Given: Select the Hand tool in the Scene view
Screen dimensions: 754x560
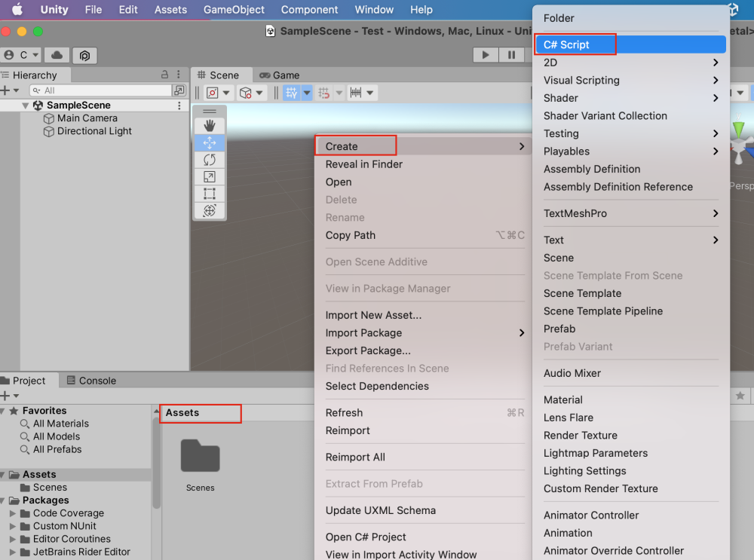Looking at the screenshot, I should click(210, 126).
